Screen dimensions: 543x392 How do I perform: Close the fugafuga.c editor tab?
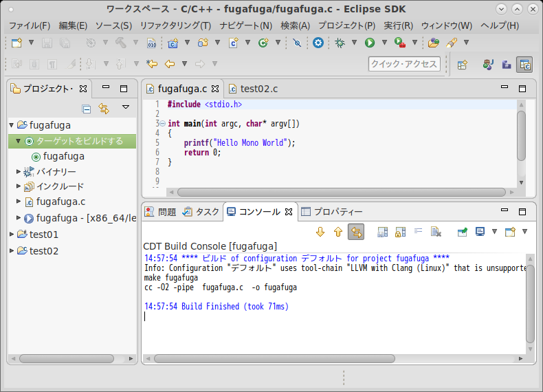pos(215,89)
